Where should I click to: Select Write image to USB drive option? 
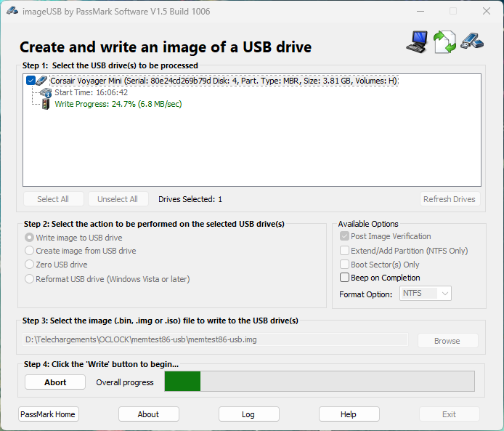click(30, 238)
